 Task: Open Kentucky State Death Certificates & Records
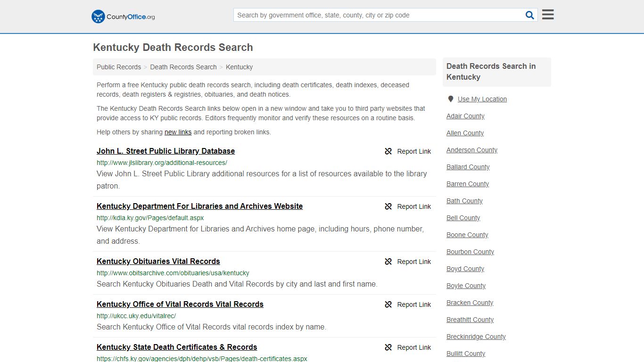177,347
